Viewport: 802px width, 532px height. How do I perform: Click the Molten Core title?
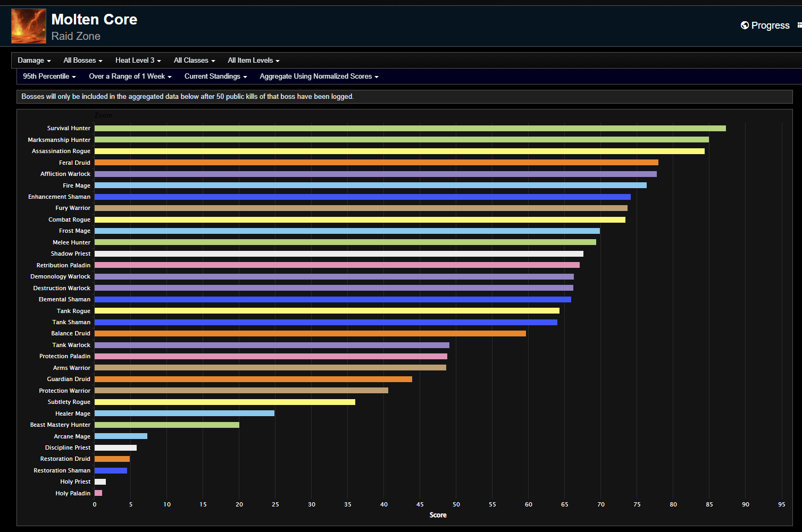94,19
